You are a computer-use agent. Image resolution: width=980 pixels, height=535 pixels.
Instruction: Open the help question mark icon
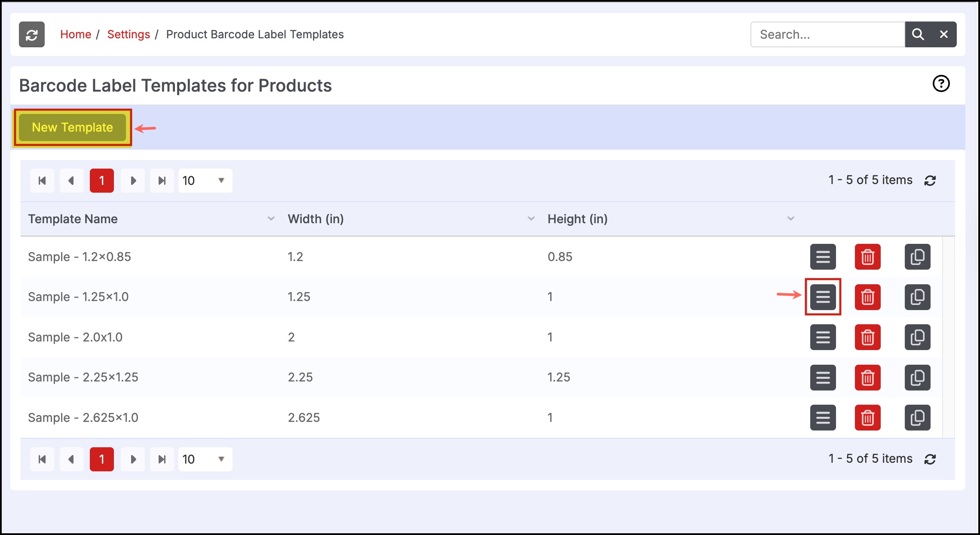(x=941, y=83)
